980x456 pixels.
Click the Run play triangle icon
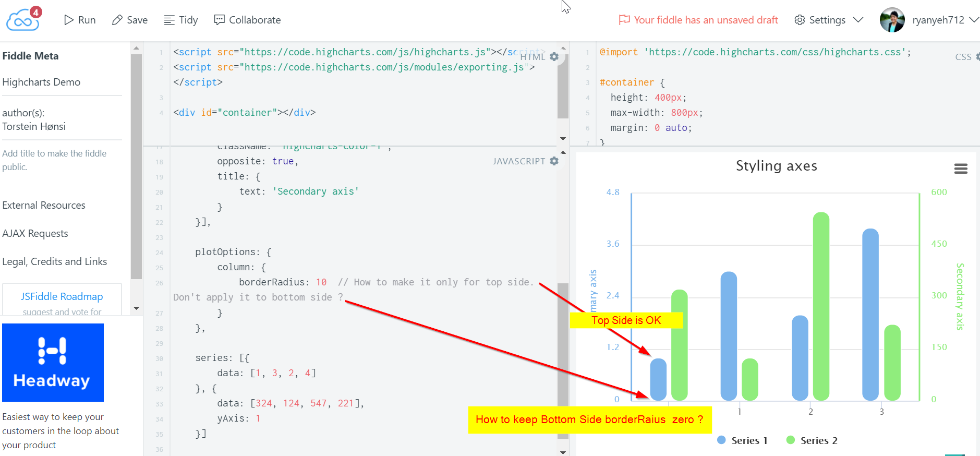(x=69, y=20)
